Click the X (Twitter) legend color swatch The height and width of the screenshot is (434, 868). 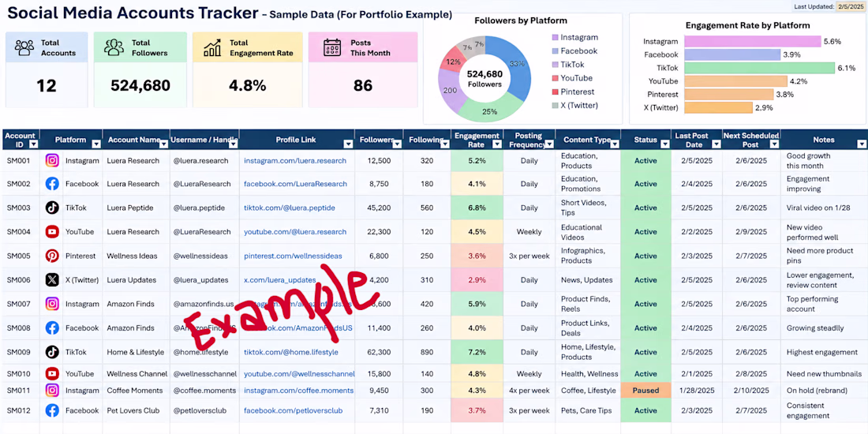point(555,105)
